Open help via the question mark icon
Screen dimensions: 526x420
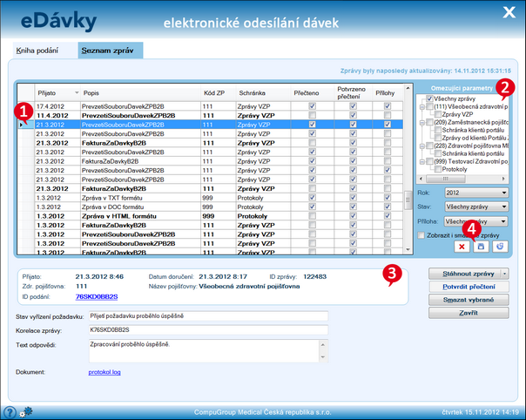(10, 412)
